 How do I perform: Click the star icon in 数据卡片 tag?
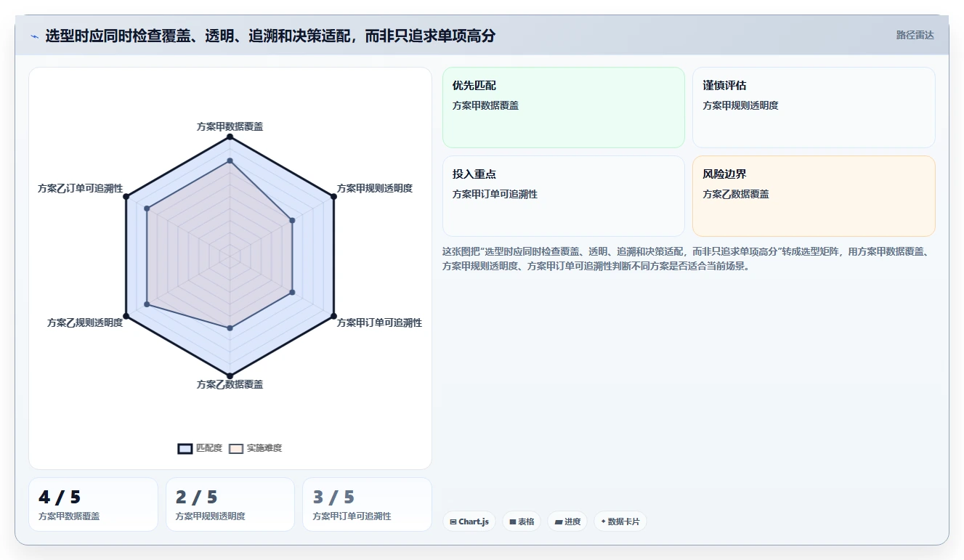pos(604,522)
